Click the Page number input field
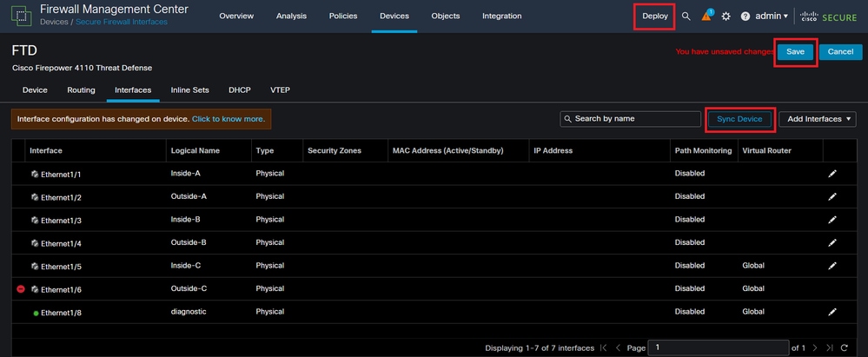 pos(719,348)
